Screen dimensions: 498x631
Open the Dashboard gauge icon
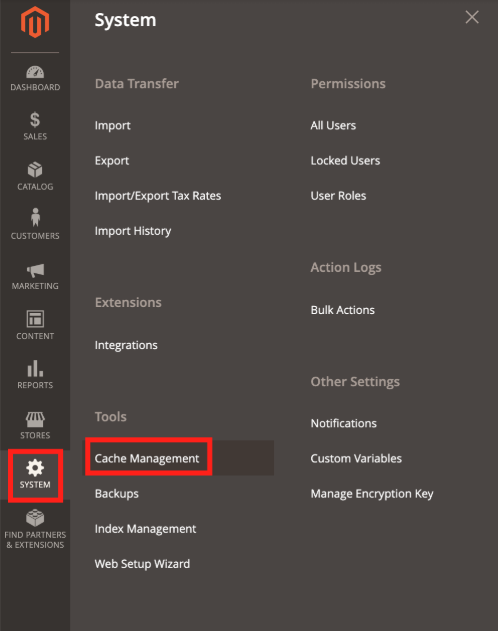[x=35, y=72]
